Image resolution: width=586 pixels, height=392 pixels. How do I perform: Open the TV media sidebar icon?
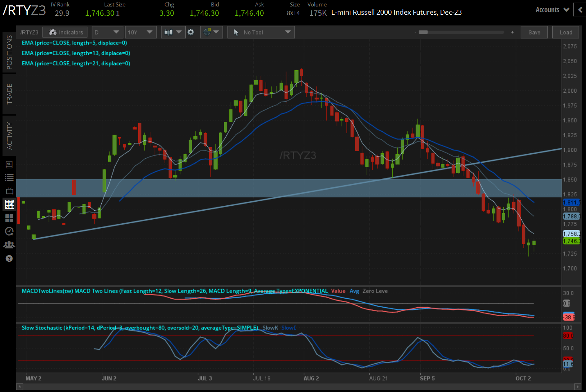9,191
